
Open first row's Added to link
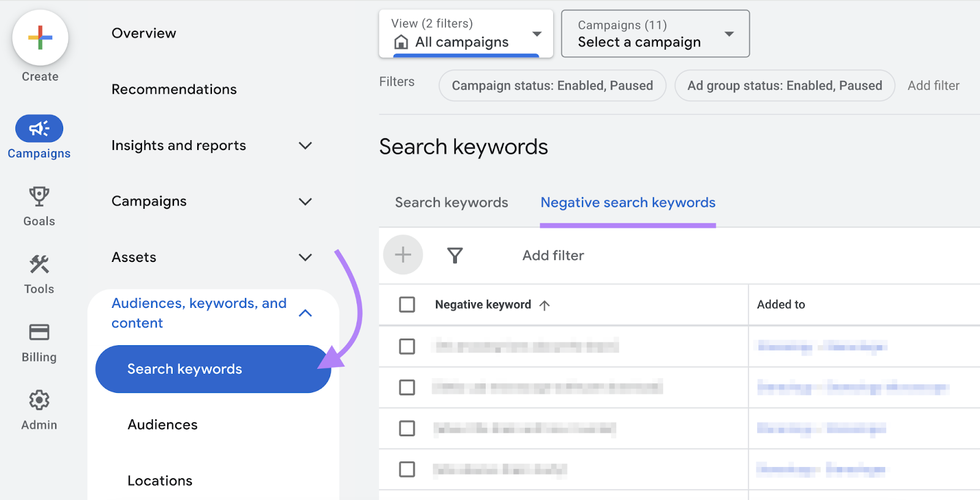(822, 346)
